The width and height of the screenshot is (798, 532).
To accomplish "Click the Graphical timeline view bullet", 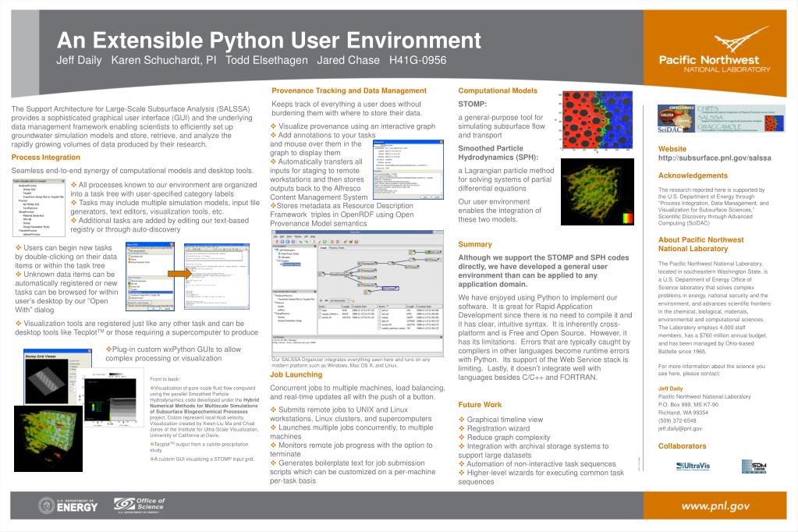I will 501,420.
